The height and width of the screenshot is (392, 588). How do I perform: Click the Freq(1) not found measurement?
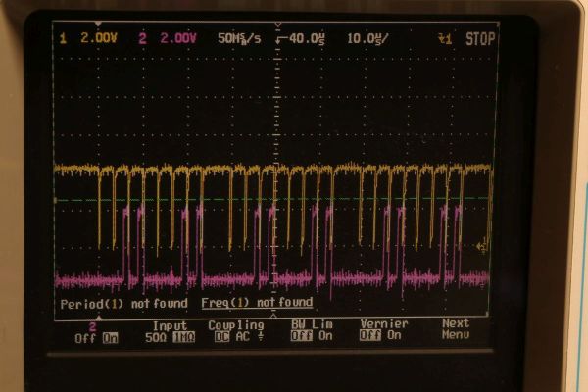(257, 304)
